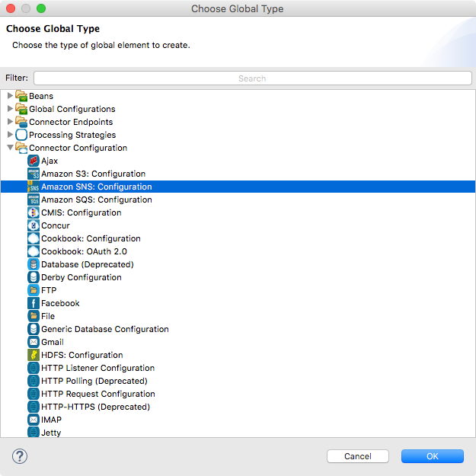
Task: Select "Amazon S3: Configuration" text
Action: [x=93, y=174]
